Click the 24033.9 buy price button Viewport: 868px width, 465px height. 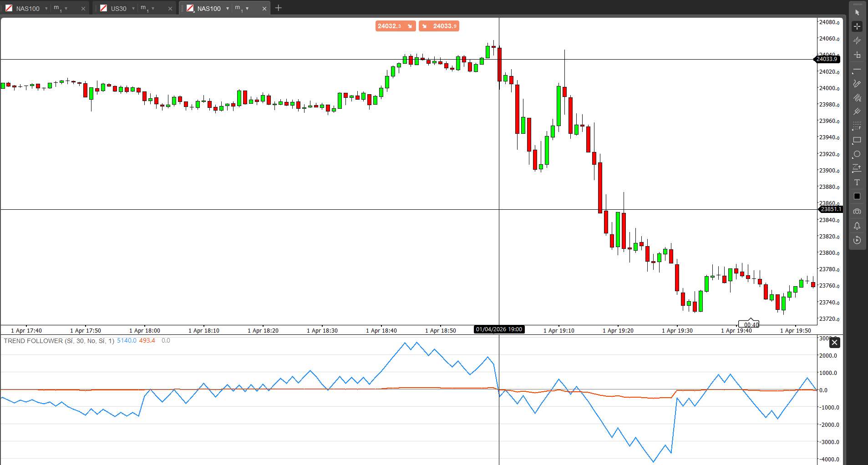[439, 26]
